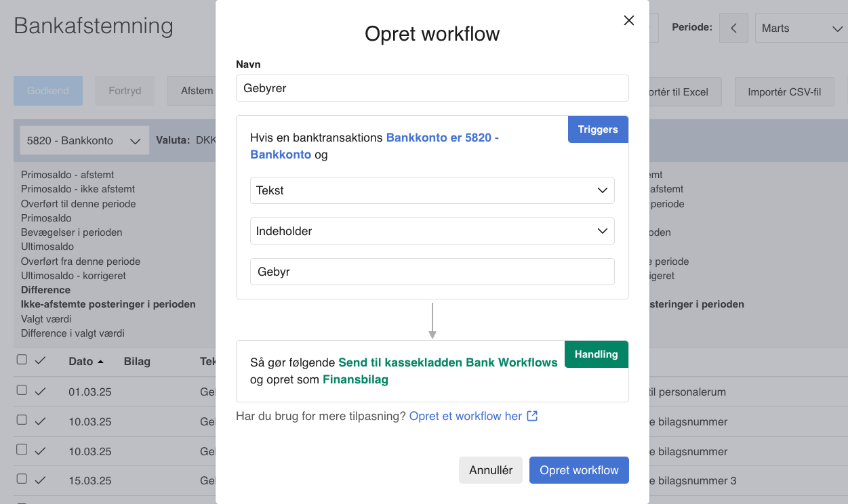The image size is (848, 504).
Task: Close the Opret workflow dialog
Action: [x=628, y=20]
